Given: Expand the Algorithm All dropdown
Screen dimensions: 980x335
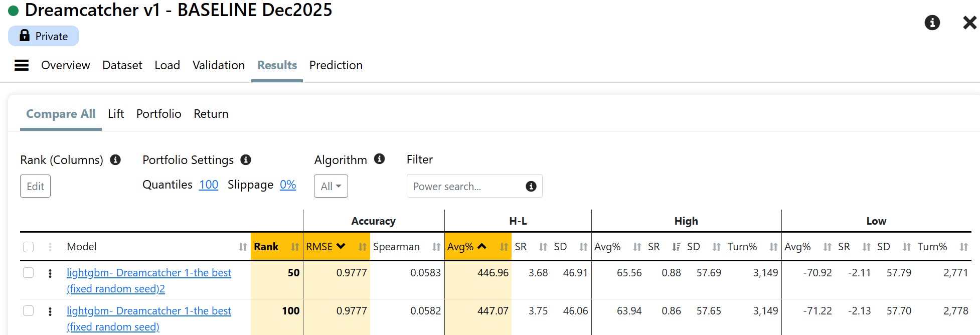Looking at the screenshot, I should [331, 187].
